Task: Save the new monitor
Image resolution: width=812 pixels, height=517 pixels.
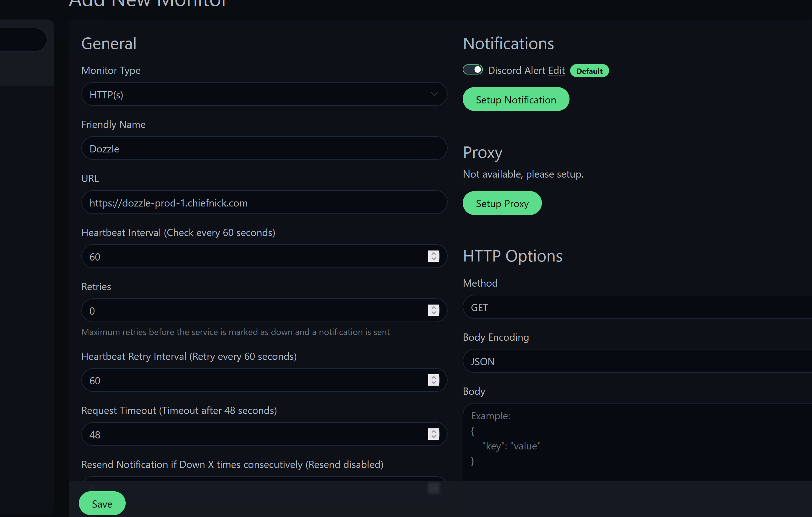Action: point(102,503)
